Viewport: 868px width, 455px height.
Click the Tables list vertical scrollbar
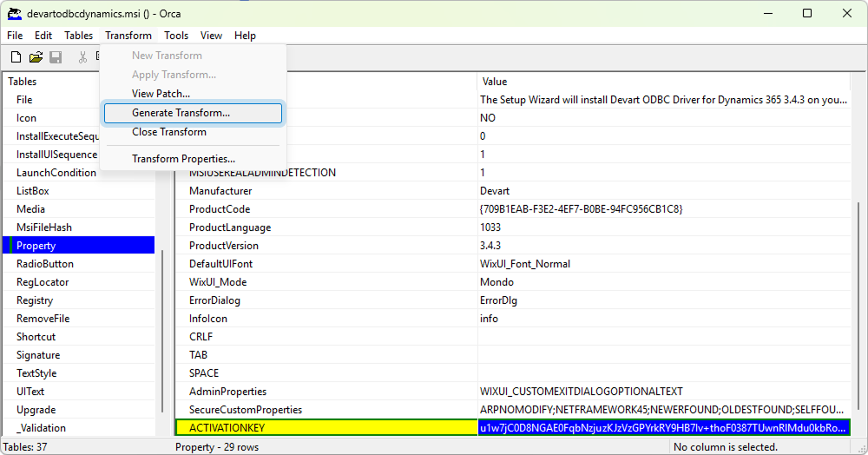(162, 332)
